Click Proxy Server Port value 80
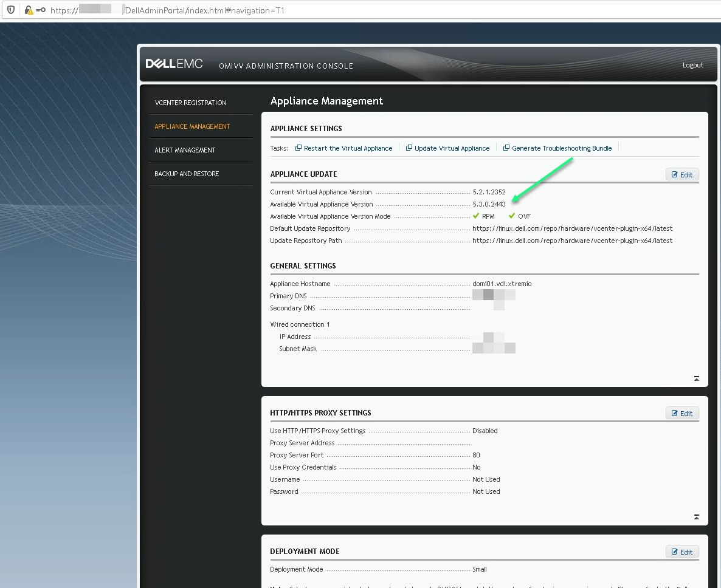Viewport: 721px width, 588px height. click(x=476, y=455)
